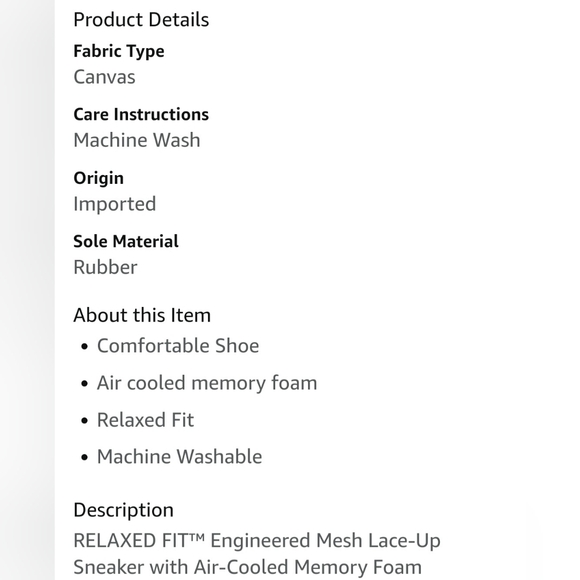Select the Sole Material label
This screenshot has height=580, width=580.
(126, 241)
